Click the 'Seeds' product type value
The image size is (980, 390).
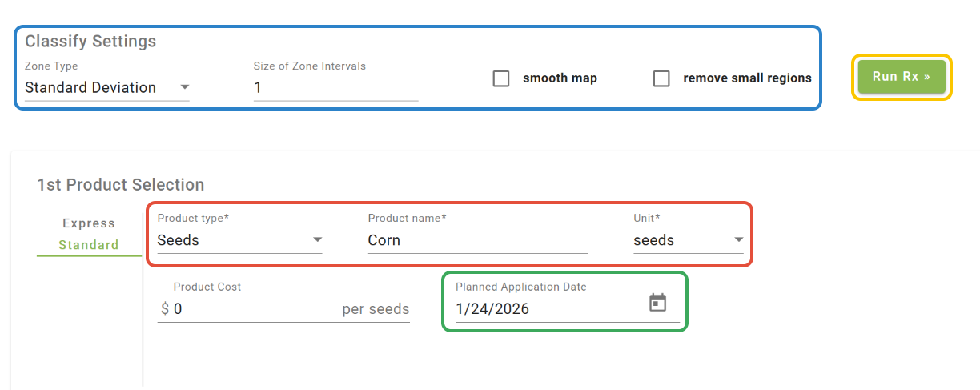click(178, 240)
